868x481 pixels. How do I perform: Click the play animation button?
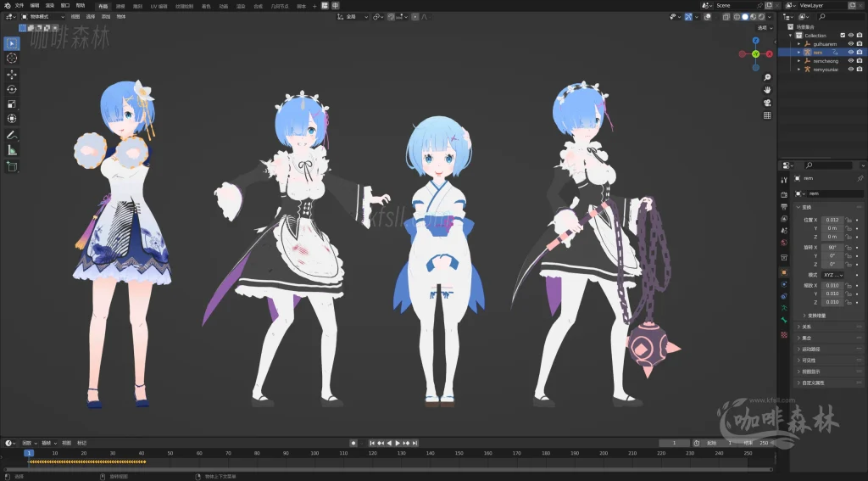[x=398, y=443]
